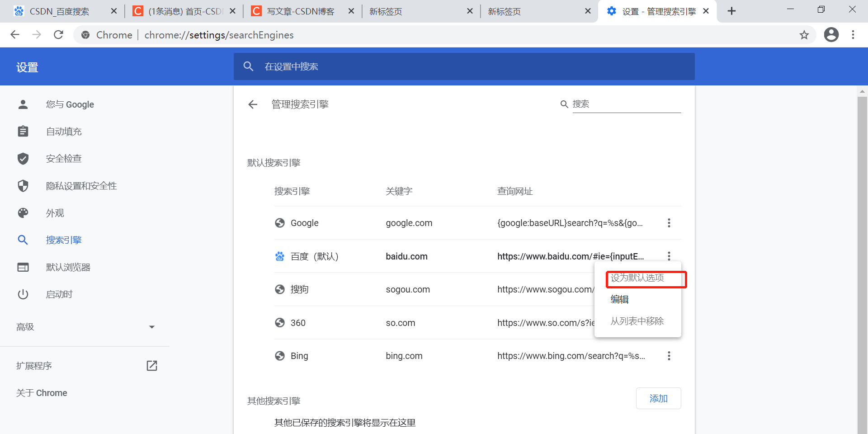Click the palette icon beside 外观

tap(23, 213)
